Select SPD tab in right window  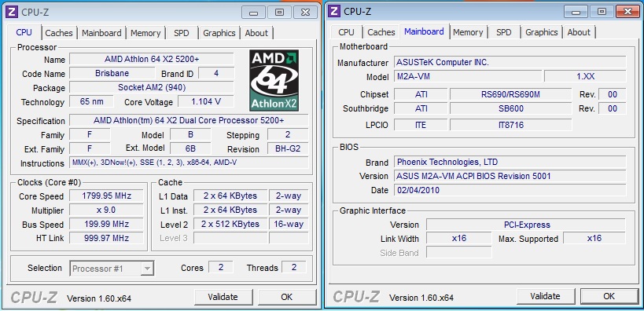pos(503,32)
